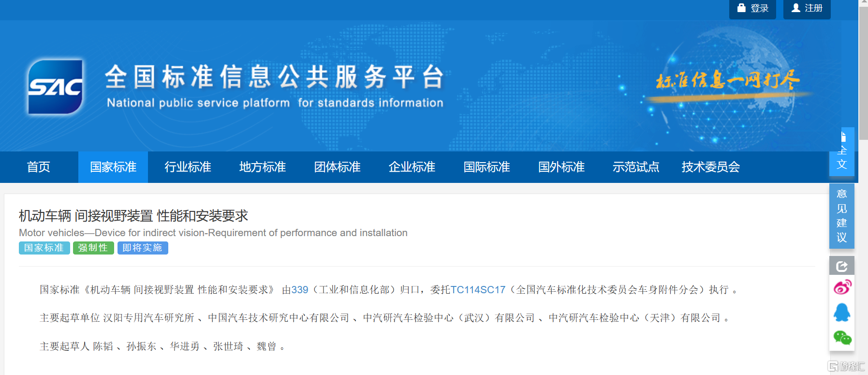This screenshot has width=868, height=375.
Task: Click the 强制性 green badge
Action: coord(93,248)
